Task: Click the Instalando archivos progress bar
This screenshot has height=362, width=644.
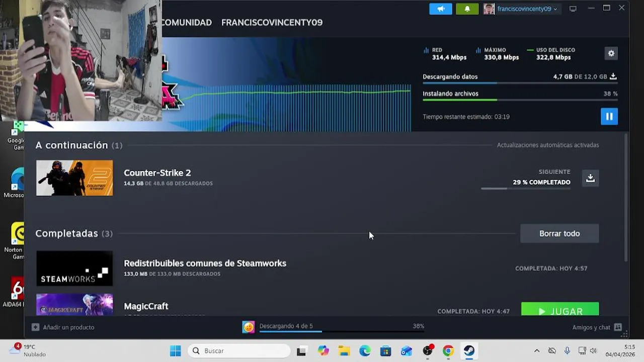Action: 520,100
